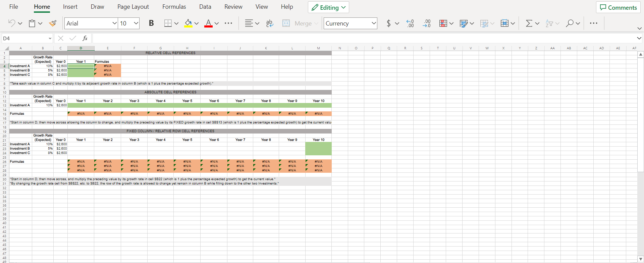This screenshot has width=644, height=263.
Task: Click Insert Cells icon
Action: 504,23
